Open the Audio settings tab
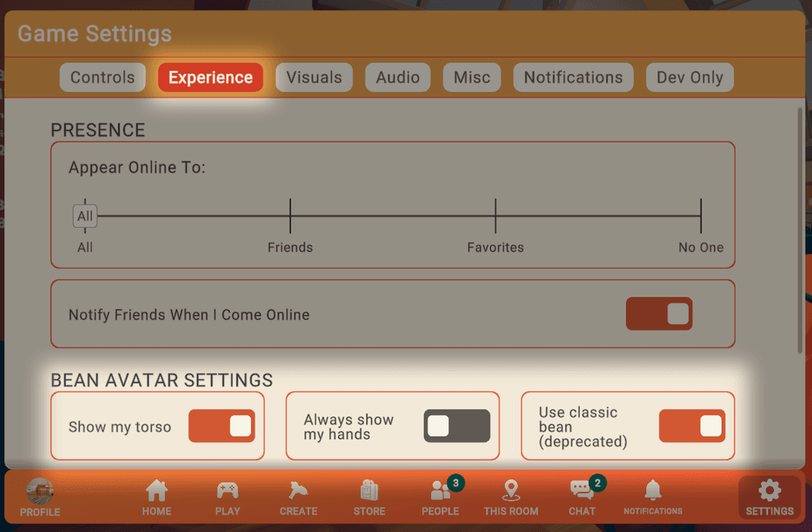812x532 pixels. (x=398, y=78)
